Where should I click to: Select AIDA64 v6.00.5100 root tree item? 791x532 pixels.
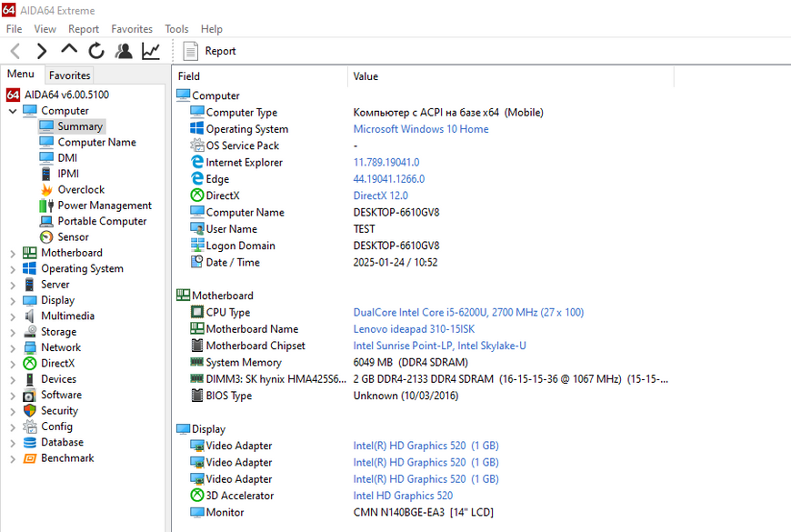[x=66, y=95]
